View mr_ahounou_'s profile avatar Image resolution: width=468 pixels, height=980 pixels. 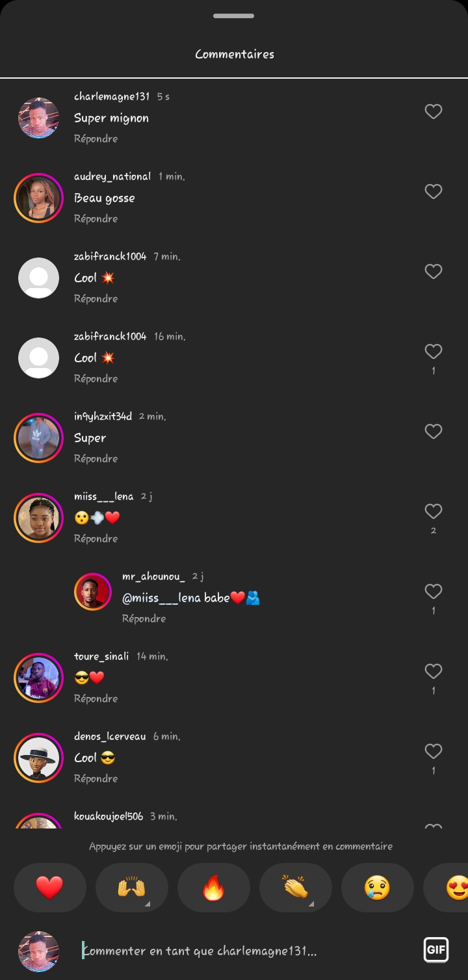click(x=93, y=592)
